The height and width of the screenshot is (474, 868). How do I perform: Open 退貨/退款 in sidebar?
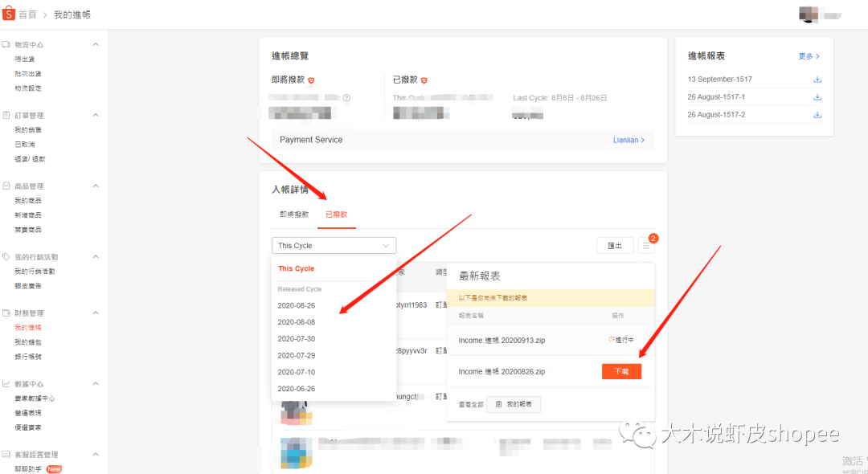tap(31, 159)
